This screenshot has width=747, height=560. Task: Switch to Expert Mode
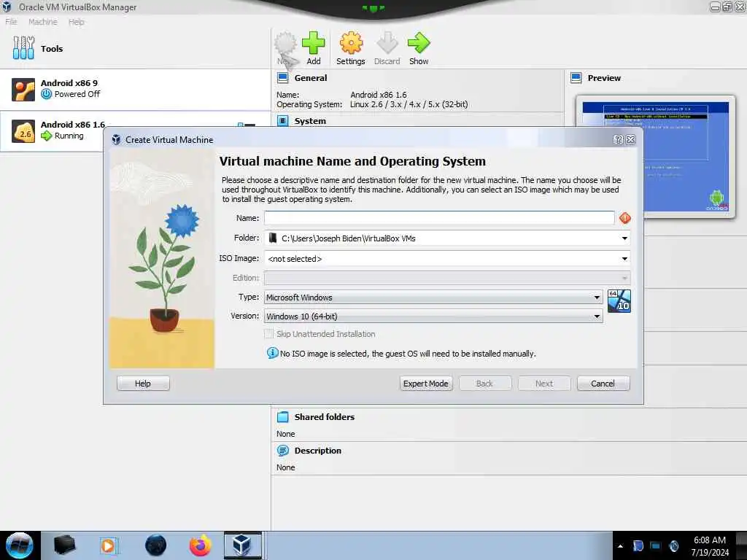[426, 384]
